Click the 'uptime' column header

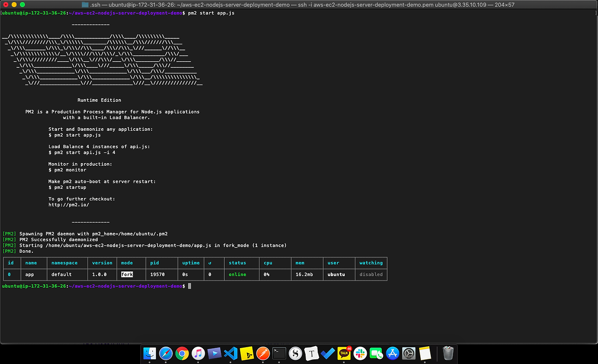coord(191,263)
